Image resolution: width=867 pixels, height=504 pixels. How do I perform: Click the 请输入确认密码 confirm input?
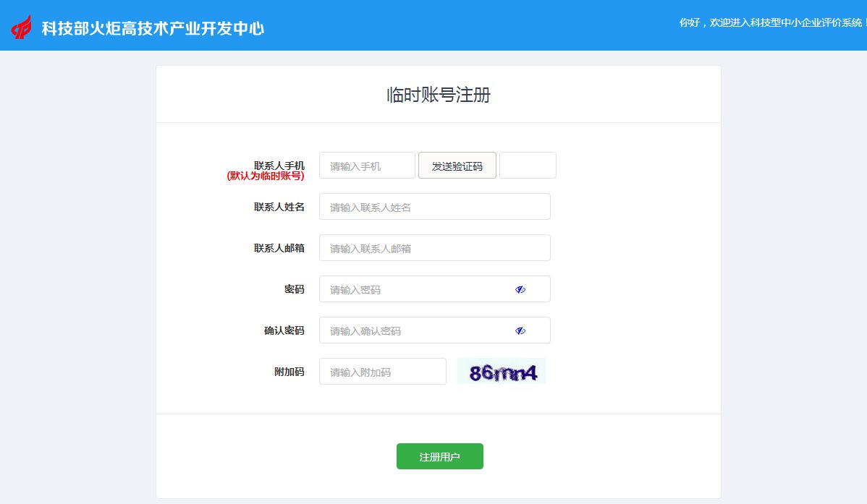point(413,330)
